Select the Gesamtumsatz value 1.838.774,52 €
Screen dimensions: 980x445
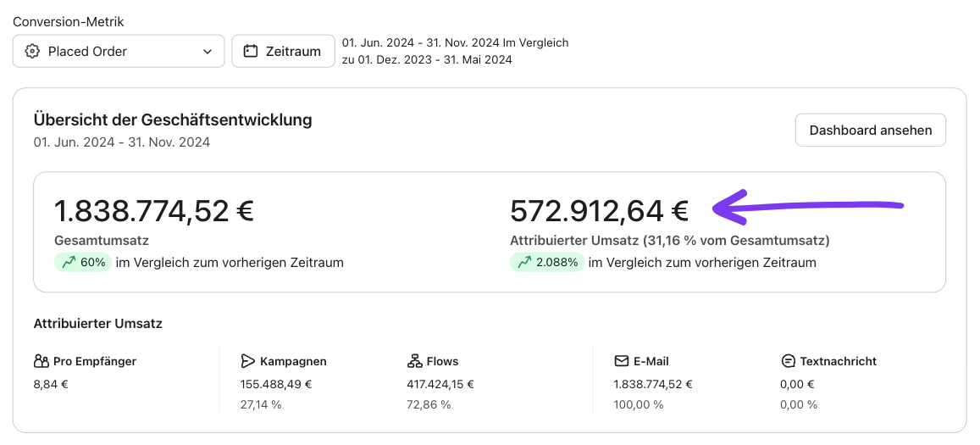154,210
